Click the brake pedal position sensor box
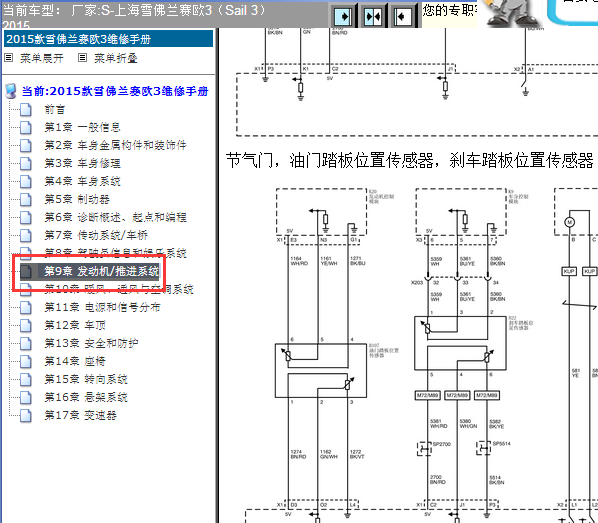The width and height of the screenshot is (598, 523). (x=460, y=343)
